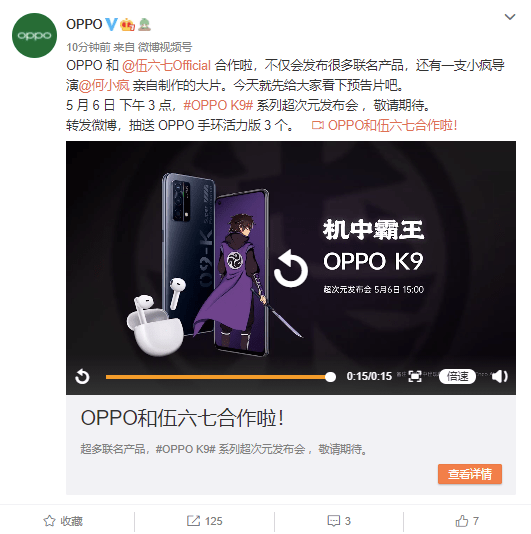The height and width of the screenshot is (534, 531).
Task: Open the post options chevron menu
Action: point(510,17)
